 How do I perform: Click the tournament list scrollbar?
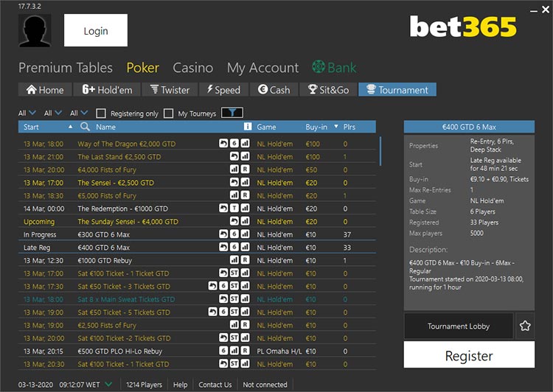[380, 152]
